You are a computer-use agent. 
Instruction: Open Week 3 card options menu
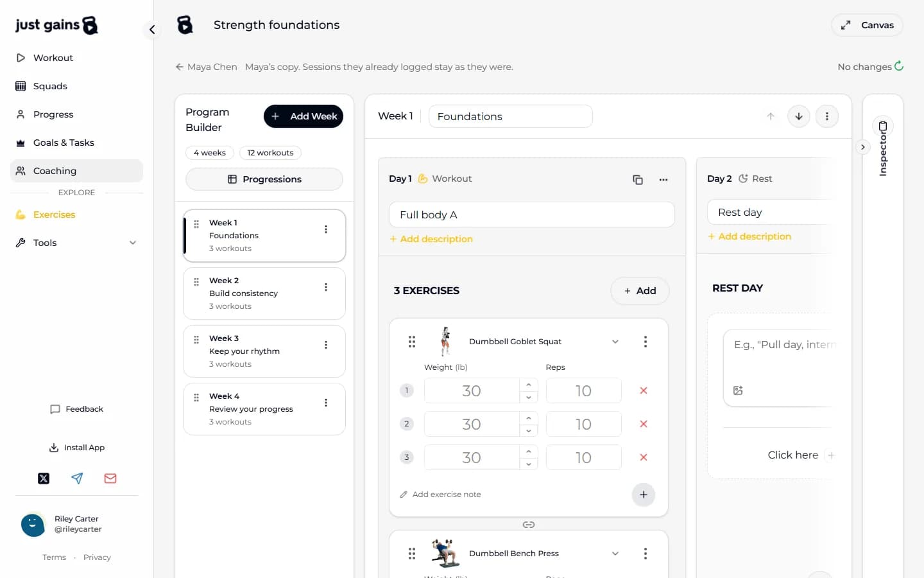pyautogui.click(x=326, y=345)
